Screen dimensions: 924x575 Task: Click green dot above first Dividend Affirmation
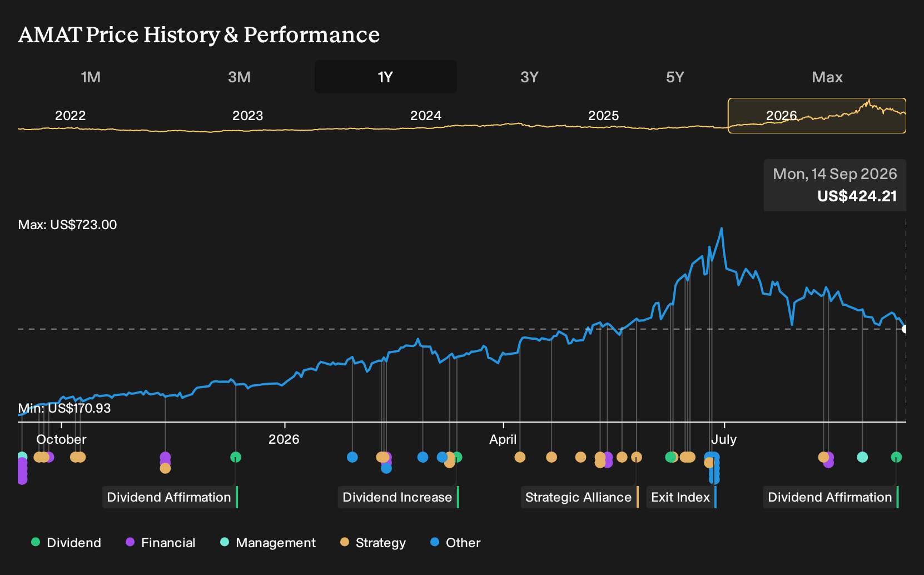point(236,457)
